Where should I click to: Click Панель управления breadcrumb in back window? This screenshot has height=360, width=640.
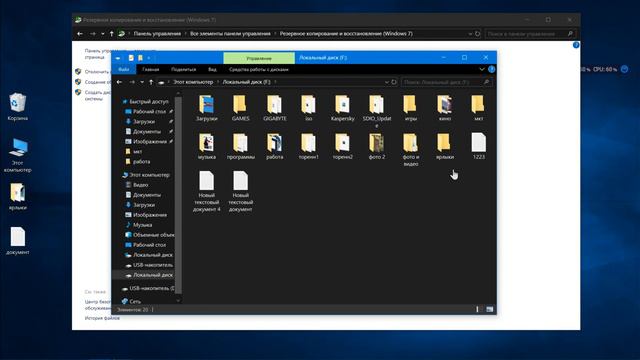pos(157,34)
